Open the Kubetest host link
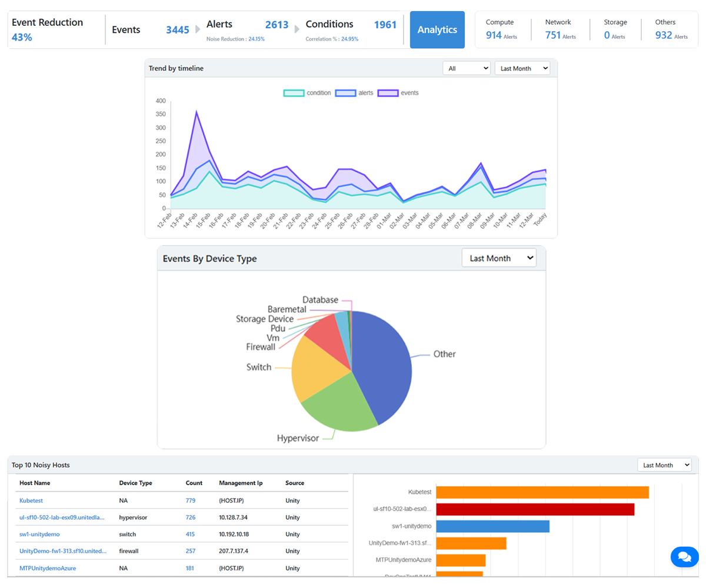706x588 pixels. coord(31,500)
